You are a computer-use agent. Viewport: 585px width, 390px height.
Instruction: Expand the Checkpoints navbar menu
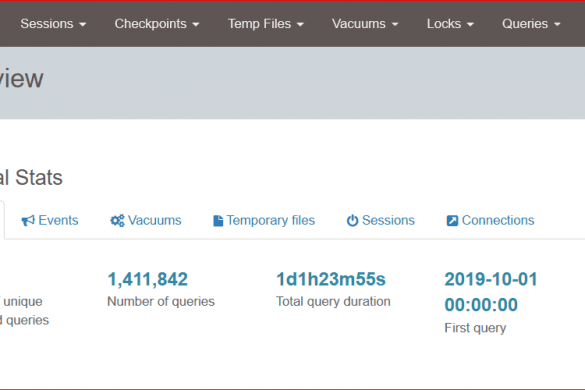[x=157, y=24]
